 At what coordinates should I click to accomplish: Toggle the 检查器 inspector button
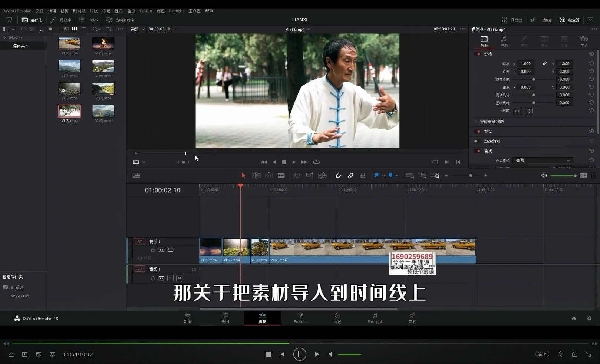(x=569, y=20)
